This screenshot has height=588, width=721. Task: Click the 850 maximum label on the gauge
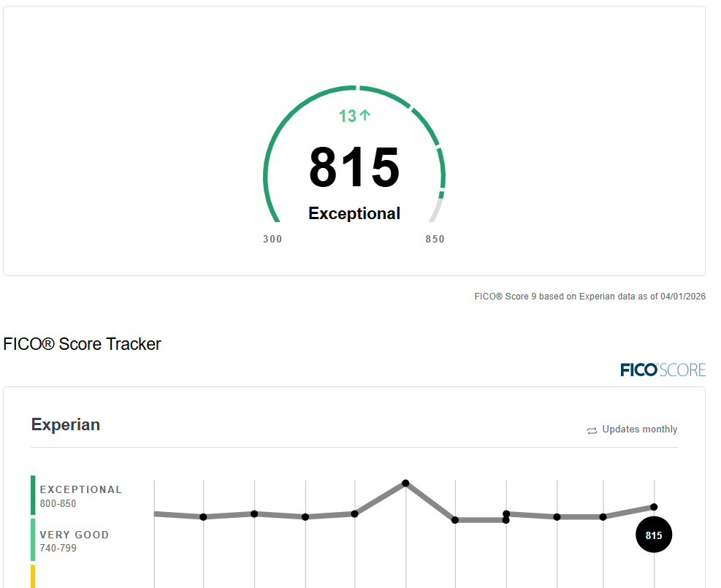pos(435,239)
